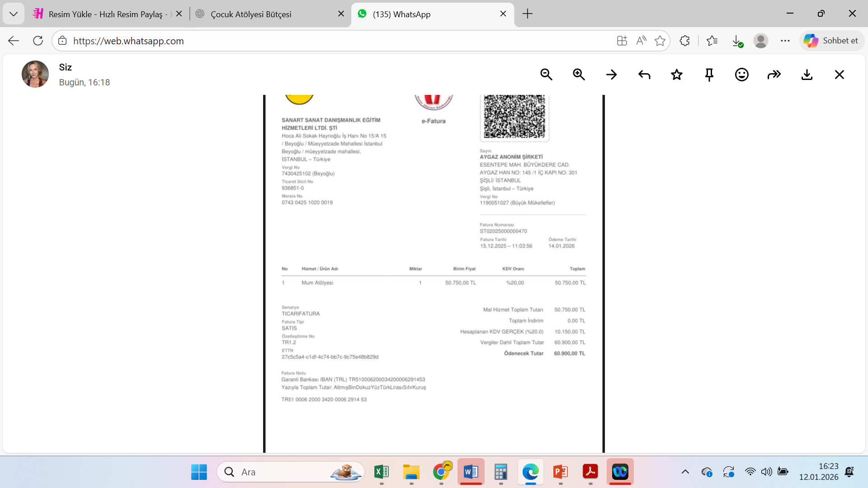
Task: Open OneDrive cloud tray icon
Action: click(x=707, y=472)
